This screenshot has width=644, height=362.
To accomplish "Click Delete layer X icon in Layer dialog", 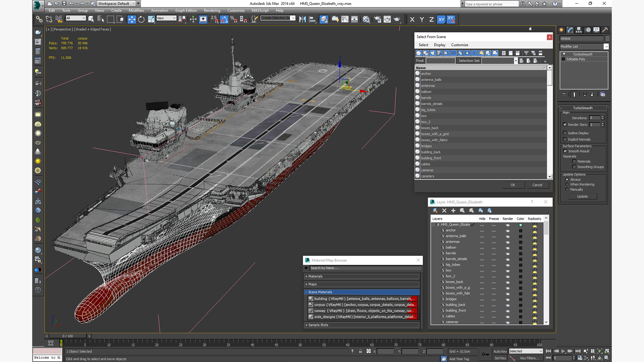I will [x=444, y=210].
